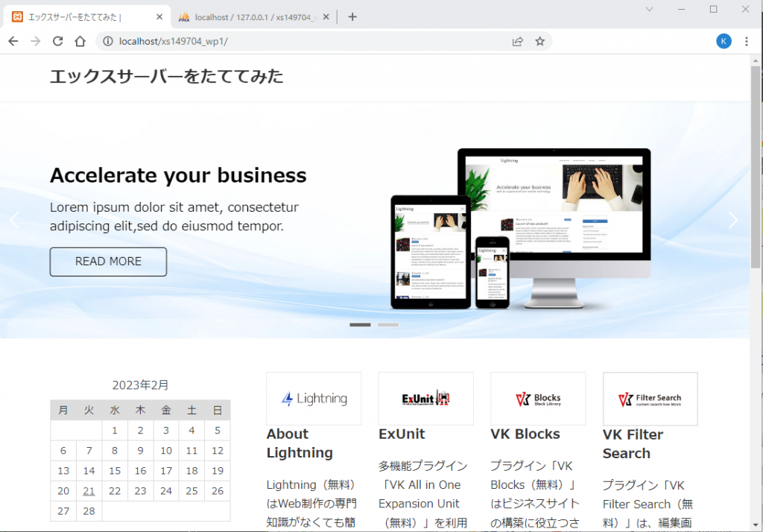Bookmark this page with star icon
Image resolution: width=763 pixels, height=532 pixels.
(540, 42)
